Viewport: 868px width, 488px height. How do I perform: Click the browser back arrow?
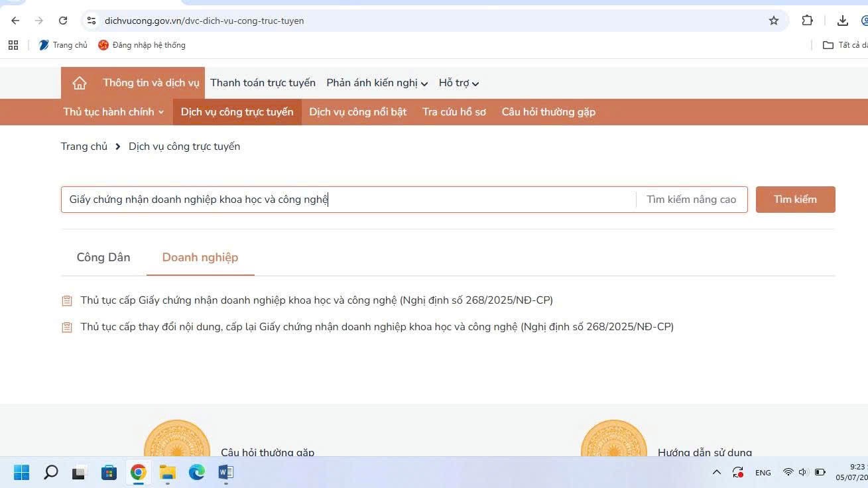[x=15, y=21]
